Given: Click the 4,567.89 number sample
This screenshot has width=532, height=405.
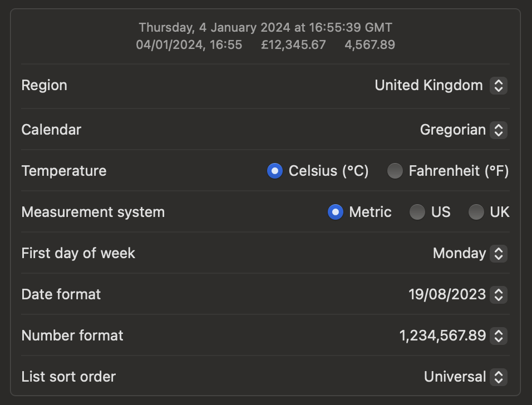Looking at the screenshot, I should click(370, 45).
